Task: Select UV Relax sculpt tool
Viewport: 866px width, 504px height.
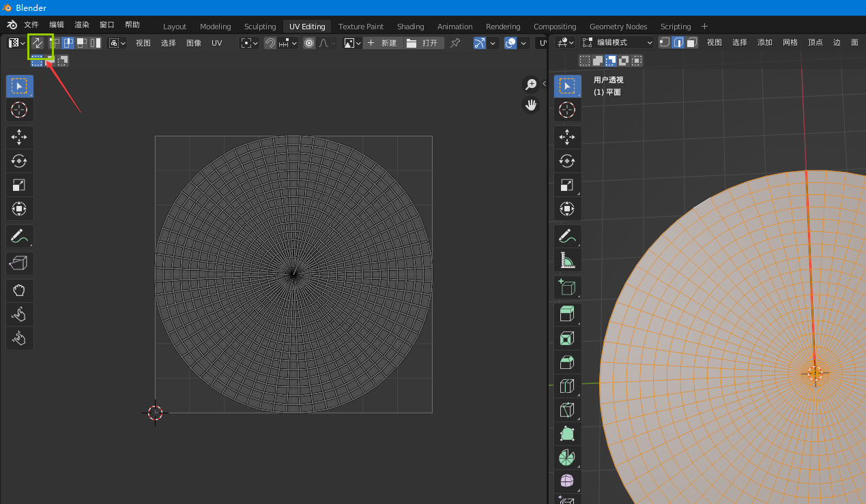Action: point(19,314)
